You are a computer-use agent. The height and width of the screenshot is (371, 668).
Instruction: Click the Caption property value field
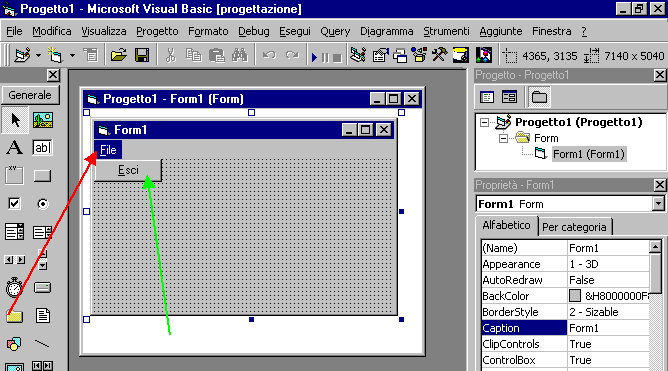pos(608,328)
